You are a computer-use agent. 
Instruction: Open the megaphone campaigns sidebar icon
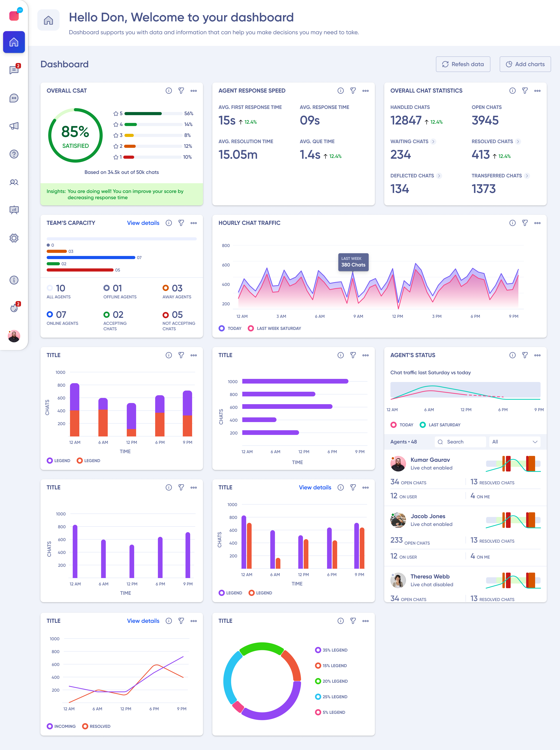pyautogui.click(x=14, y=126)
